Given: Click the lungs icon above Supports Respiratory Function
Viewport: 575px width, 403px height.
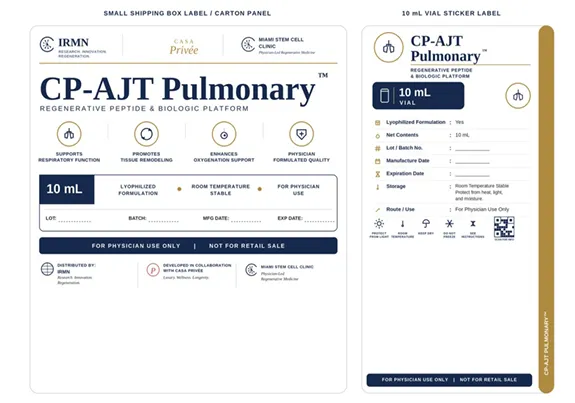Looking at the screenshot, I should coord(69,134).
